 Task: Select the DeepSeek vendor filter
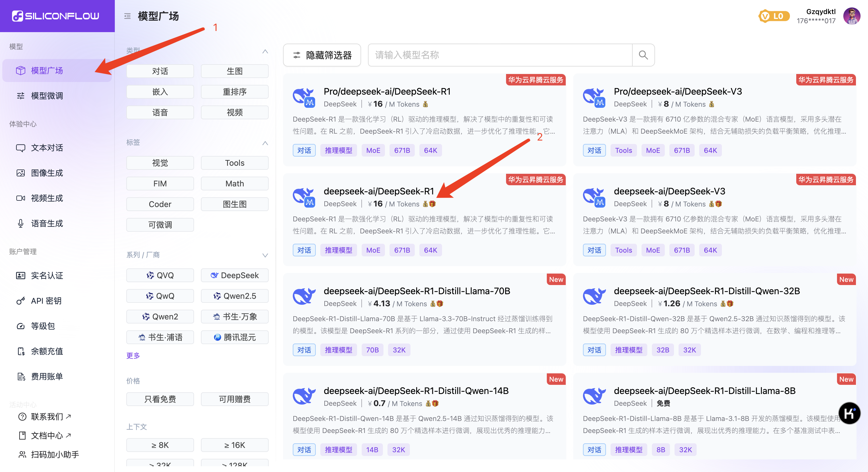point(235,275)
